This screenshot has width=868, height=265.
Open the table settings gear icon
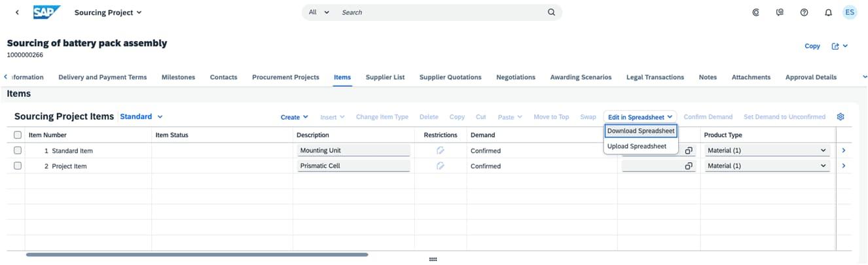click(x=841, y=117)
